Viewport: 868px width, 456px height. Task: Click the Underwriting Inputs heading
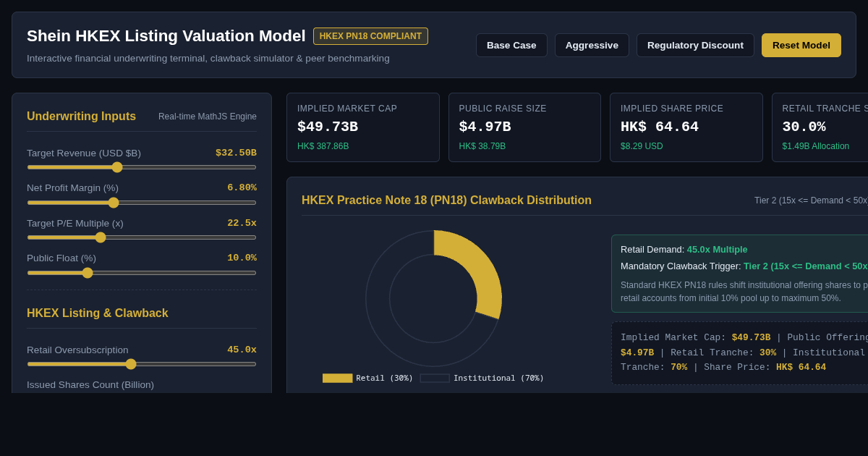tap(81, 117)
